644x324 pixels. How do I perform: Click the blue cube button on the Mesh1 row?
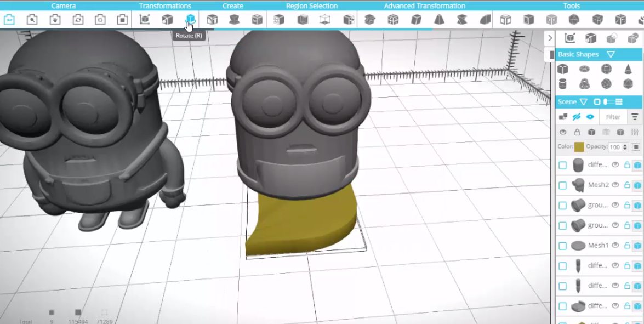(637, 246)
